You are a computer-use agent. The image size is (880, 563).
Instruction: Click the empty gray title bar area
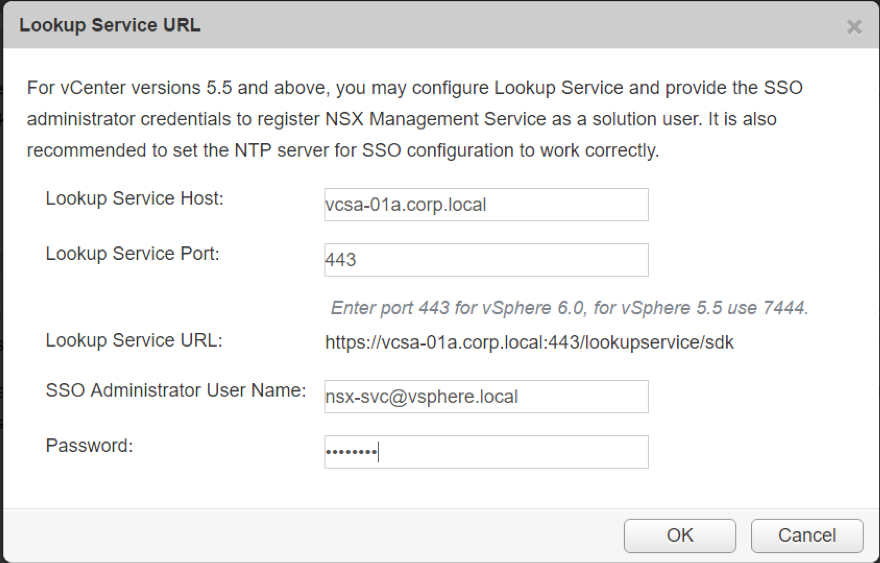[522, 25]
